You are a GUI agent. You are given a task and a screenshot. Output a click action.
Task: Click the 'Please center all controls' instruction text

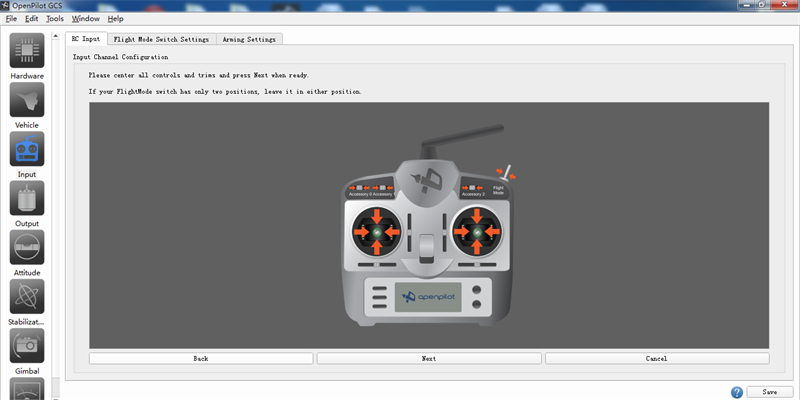pos(198,76)
